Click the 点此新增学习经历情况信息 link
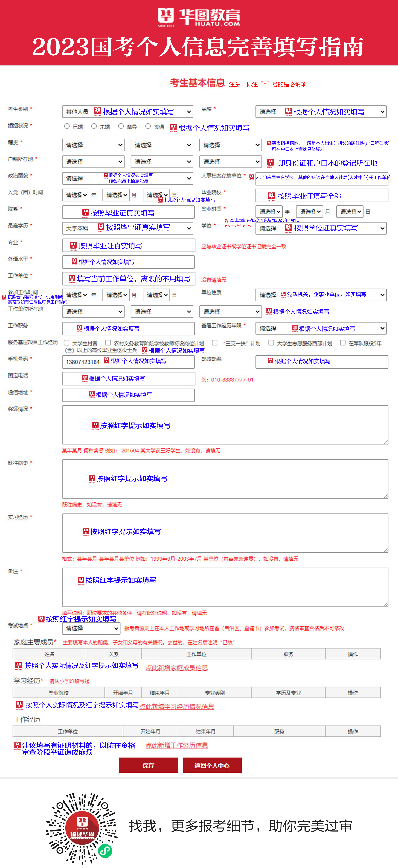This screenshot has width=398, height=868. (177, 707)
